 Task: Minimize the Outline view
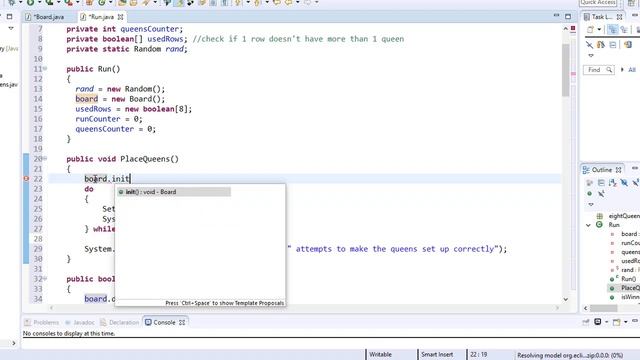[635, 168]
